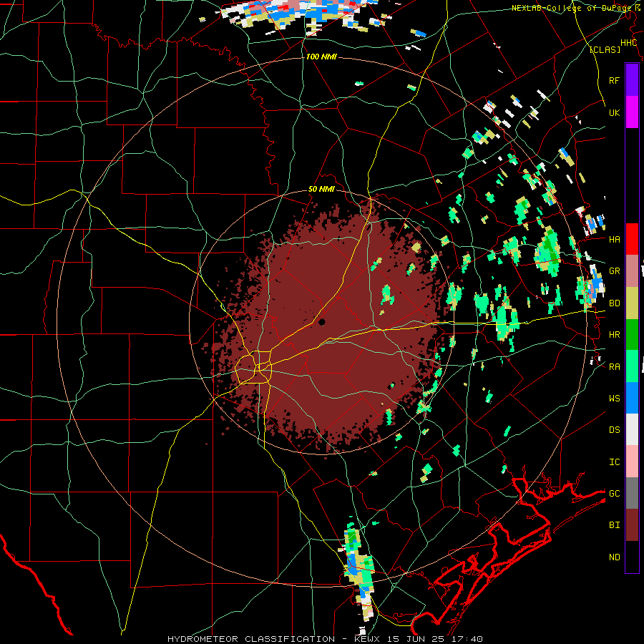
Task: Click the [CLAS] units label
Action: (605, 49)
